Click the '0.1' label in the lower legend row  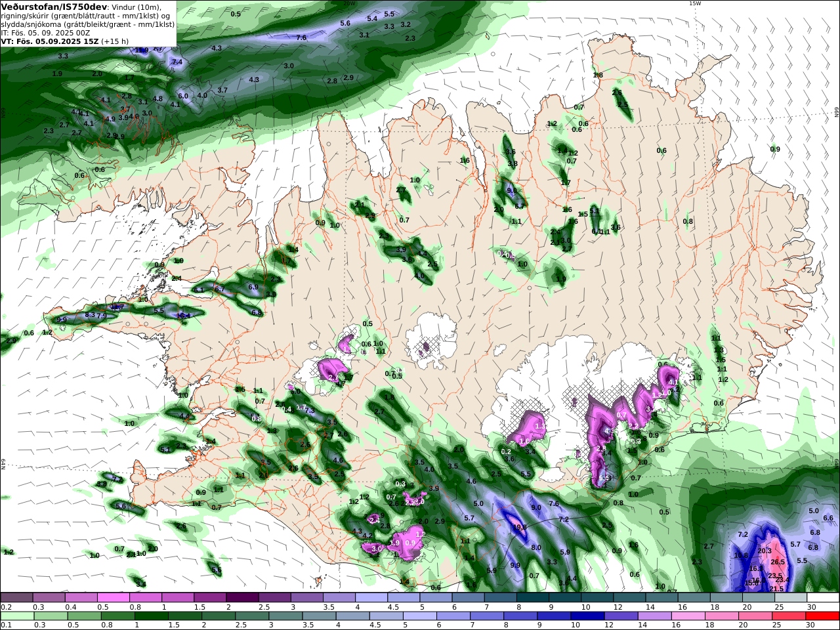coord(5,625)
